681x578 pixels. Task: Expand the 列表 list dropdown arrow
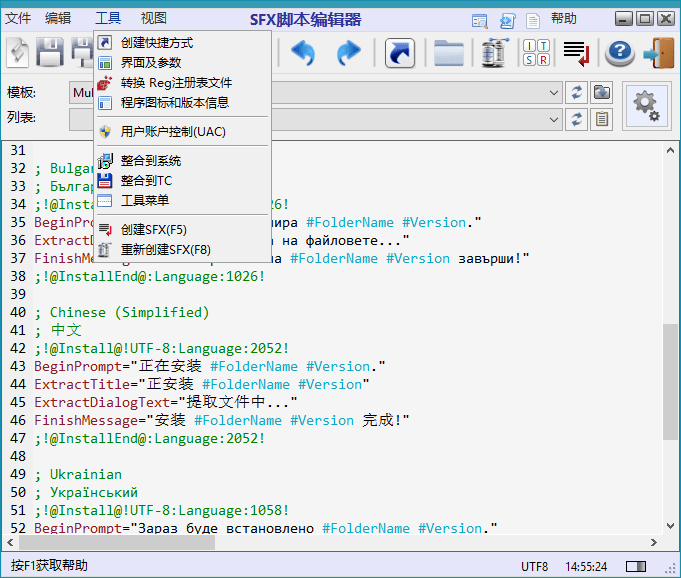(554, 120)
